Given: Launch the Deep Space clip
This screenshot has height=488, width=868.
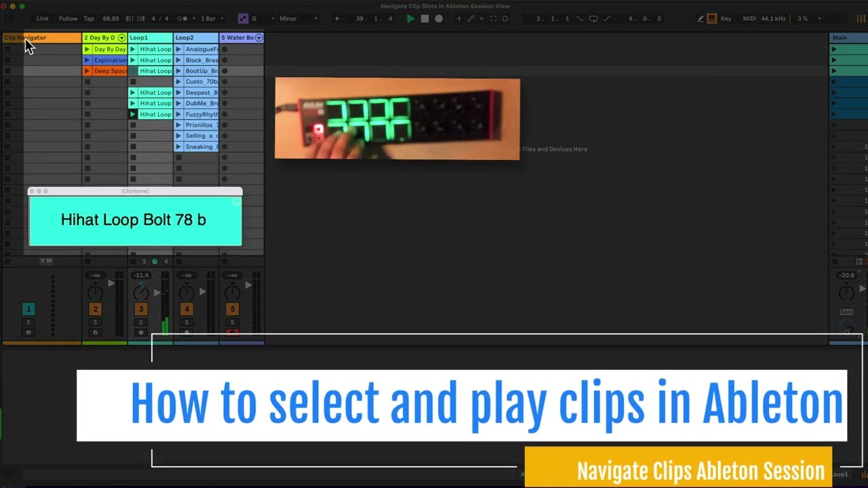Looking at the screenshot, I should 87,71.
